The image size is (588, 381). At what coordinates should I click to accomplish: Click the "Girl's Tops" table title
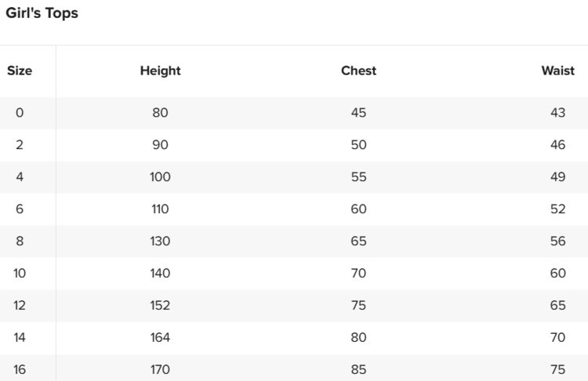(42, 13)
